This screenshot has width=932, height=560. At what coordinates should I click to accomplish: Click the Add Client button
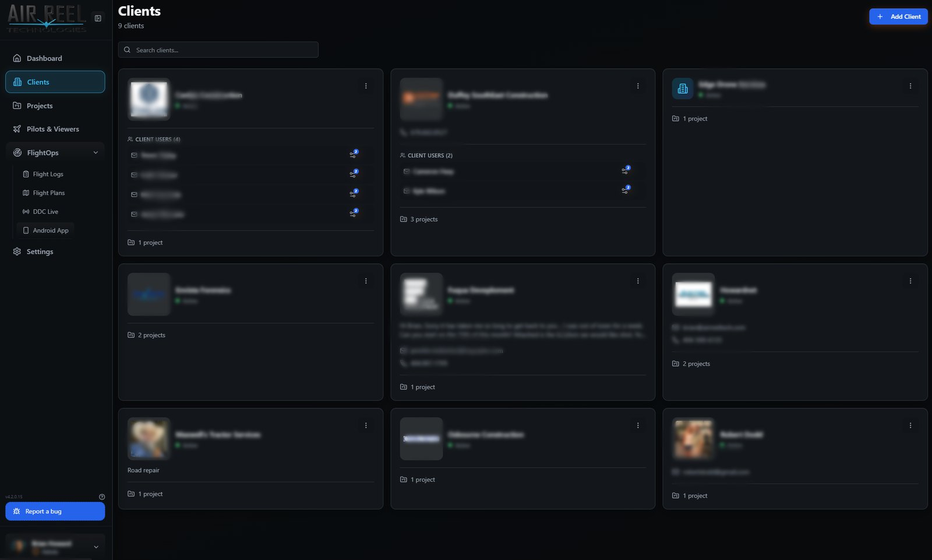(x=898, y=16)
